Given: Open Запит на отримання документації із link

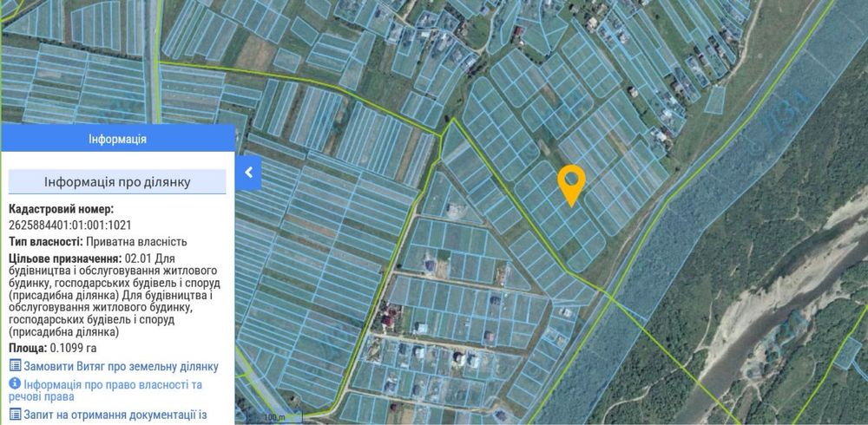Looking at the screenshot, I should (x=115, y=415).
